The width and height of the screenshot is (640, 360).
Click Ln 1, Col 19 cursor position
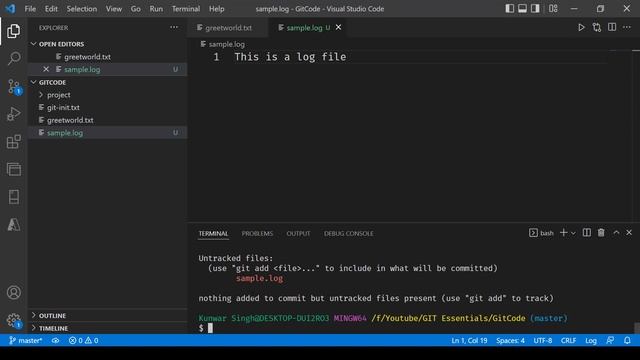(469, 340)
